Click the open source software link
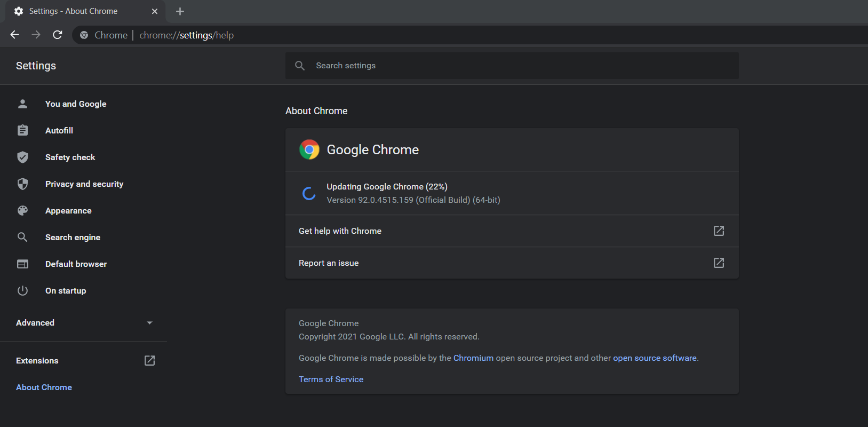 pyautogui.click(x=655, y=358)
